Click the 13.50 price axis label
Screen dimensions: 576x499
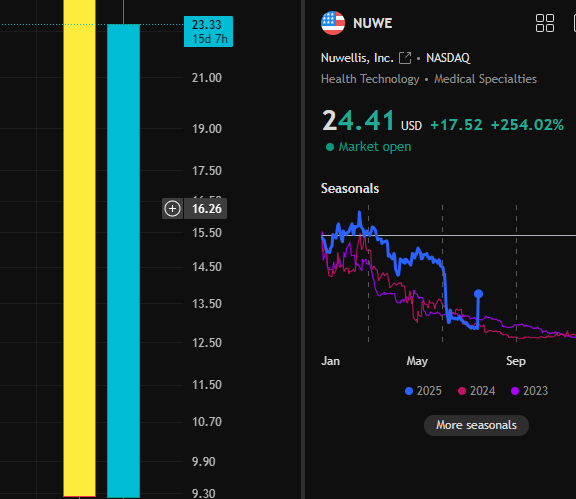[207, 304]
